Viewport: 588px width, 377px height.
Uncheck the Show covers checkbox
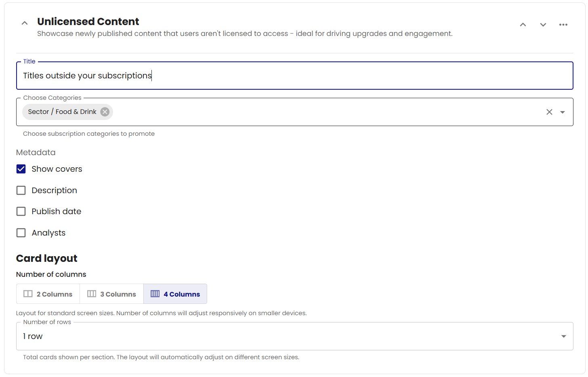[21, 169]
